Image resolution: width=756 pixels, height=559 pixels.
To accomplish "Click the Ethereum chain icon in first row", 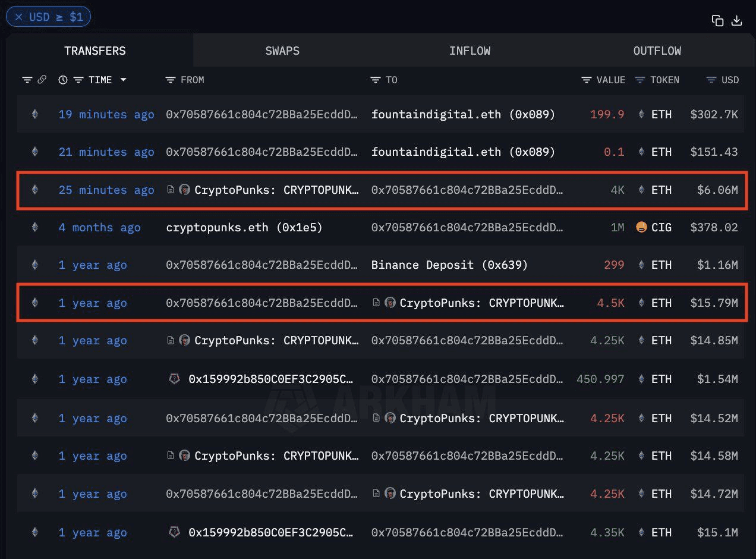I will (x=34, y=114).
